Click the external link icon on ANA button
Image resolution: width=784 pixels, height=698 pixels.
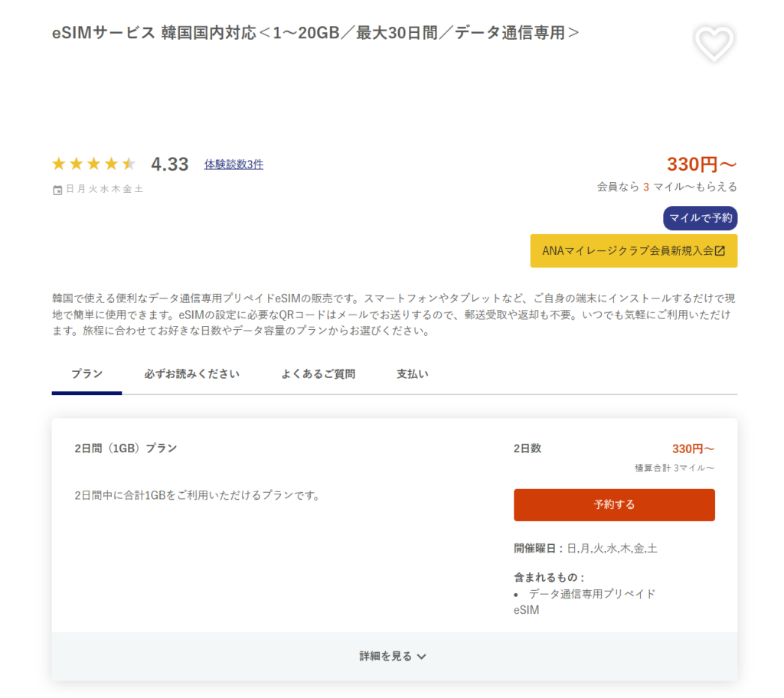tap(720, 251)
